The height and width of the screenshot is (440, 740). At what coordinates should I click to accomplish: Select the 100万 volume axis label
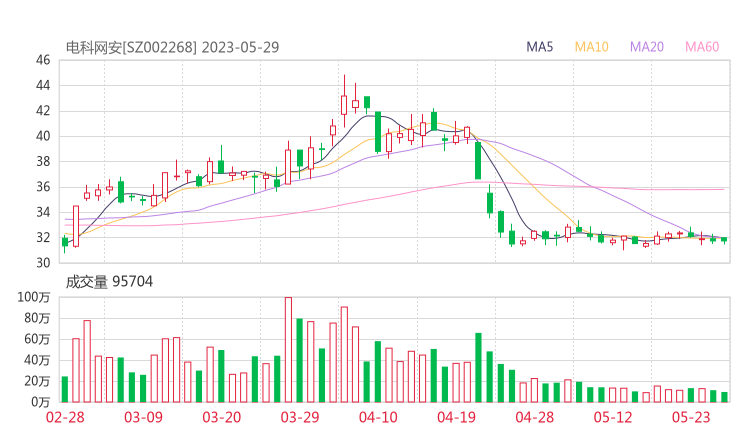[x=34, y=297]
